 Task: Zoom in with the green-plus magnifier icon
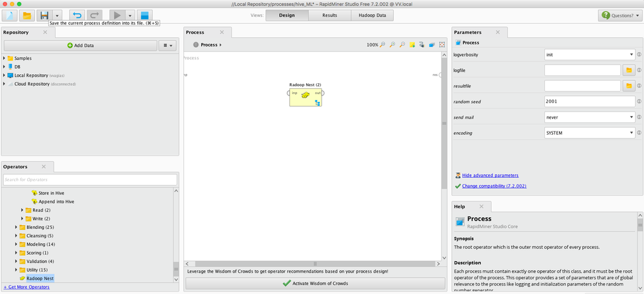pos(392,44)
